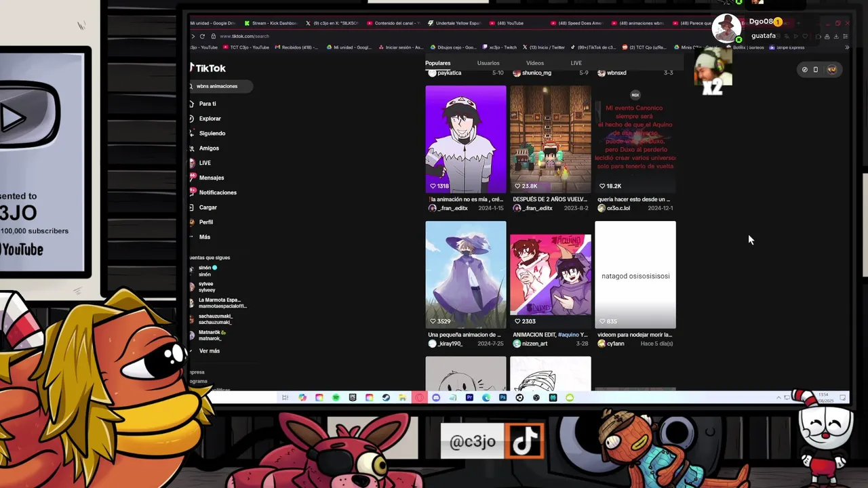The width and height of the screenshot is (868, 488).
Task: Click heart icon showing 2303 likes
Action: [x=517, y=321]
